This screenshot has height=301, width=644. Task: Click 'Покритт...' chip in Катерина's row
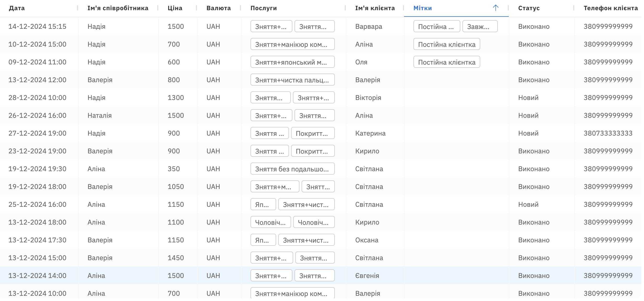coord(313,133)
